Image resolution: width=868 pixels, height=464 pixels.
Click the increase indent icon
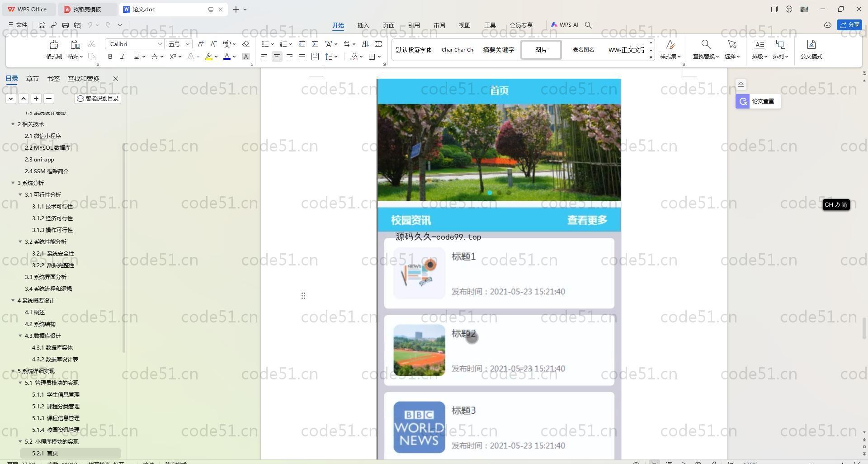coord(315,44)
